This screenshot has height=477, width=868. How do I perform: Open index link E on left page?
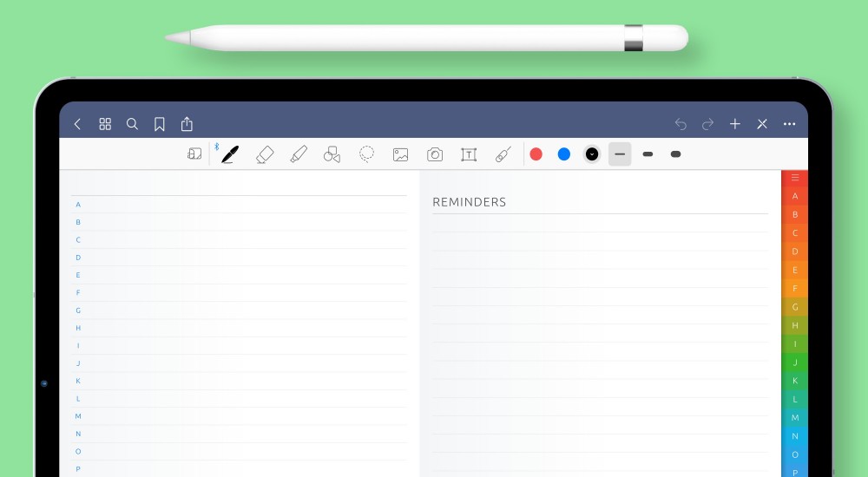pyautogui.click(x=78, y=275)
